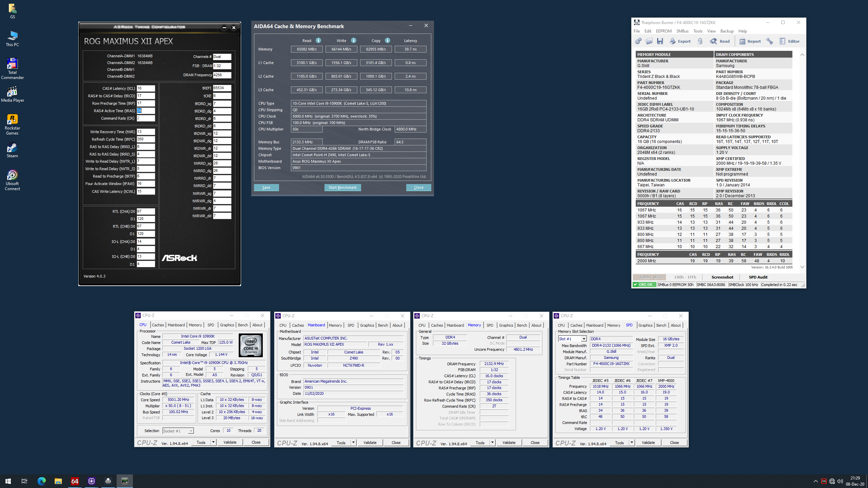Click the Read SPD toolbar button
Viewport: 868px width, 488px height.
[720, 41]
